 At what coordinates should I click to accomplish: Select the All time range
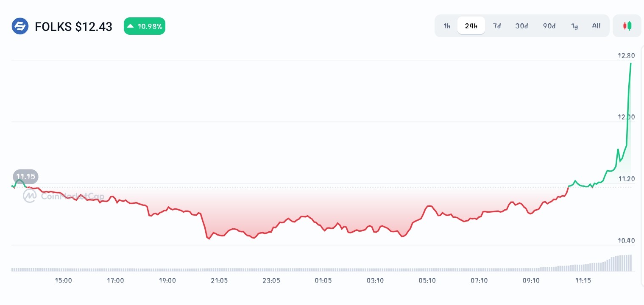(596, 26)
